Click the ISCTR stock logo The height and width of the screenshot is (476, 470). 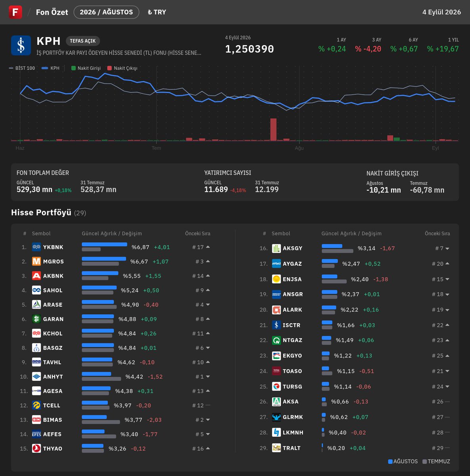pyautogui.click(x=276, y=325)
